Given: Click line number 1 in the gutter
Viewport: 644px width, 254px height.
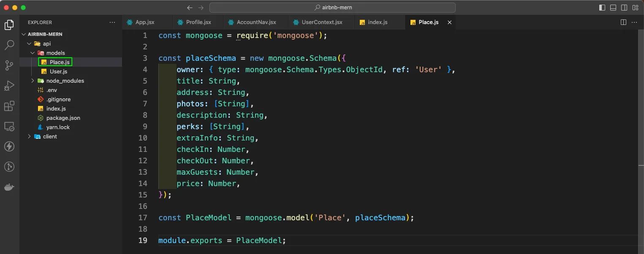Looking at the screenshot, I should (x=145, y=35).
